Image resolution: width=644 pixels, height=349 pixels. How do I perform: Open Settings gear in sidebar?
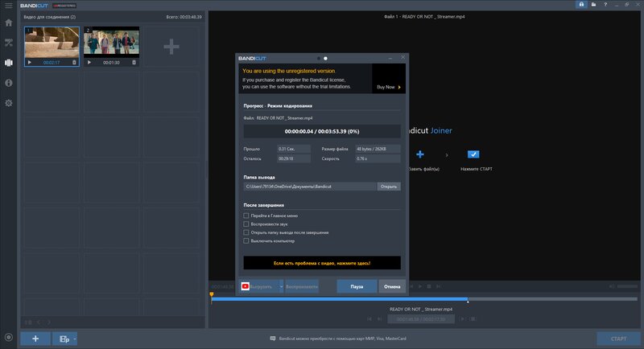coord(9,103)
